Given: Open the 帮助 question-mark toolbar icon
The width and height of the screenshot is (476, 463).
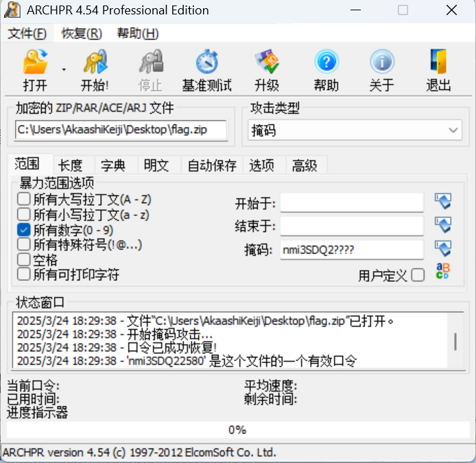Looking at the screenshot, I should 326,62.
